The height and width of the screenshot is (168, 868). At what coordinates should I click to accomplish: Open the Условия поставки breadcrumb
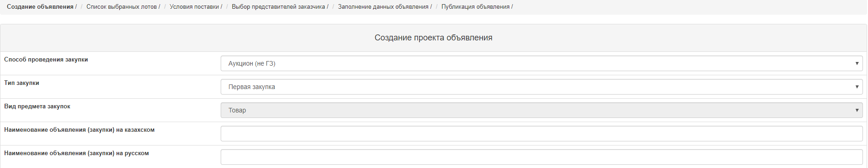tap(194, 7)
